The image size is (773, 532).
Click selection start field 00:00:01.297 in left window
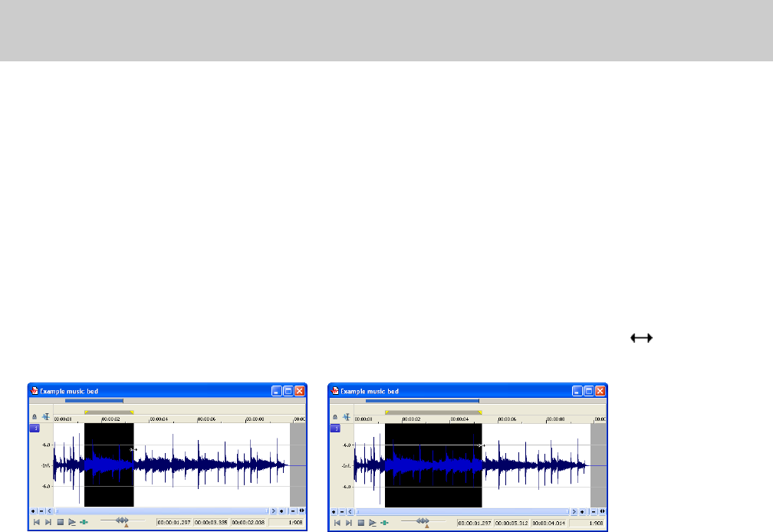174,522
